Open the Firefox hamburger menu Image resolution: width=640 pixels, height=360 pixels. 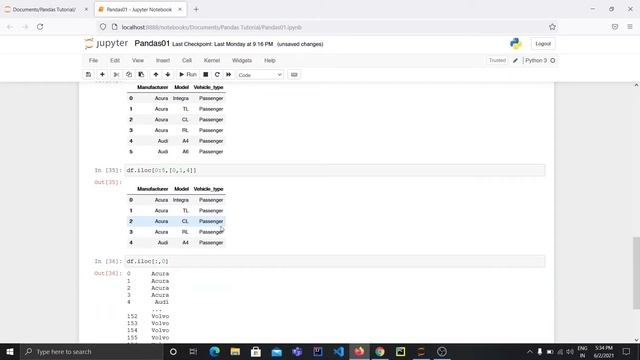(630, 27)
